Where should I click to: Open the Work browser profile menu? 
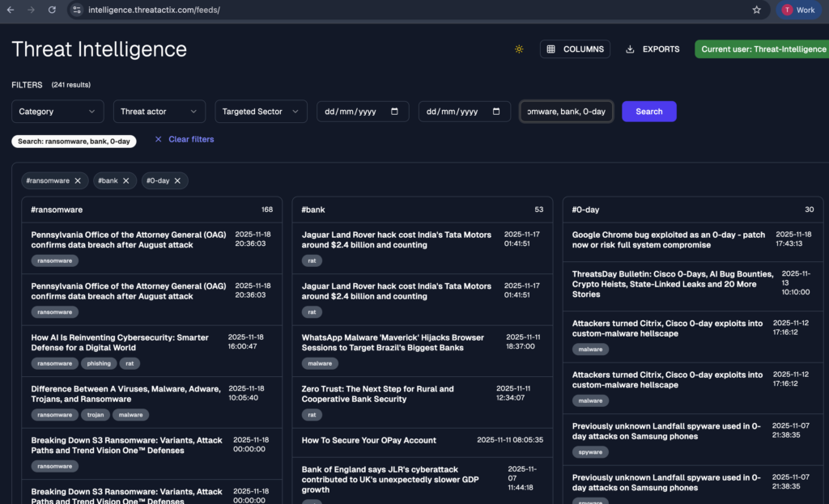798,10
